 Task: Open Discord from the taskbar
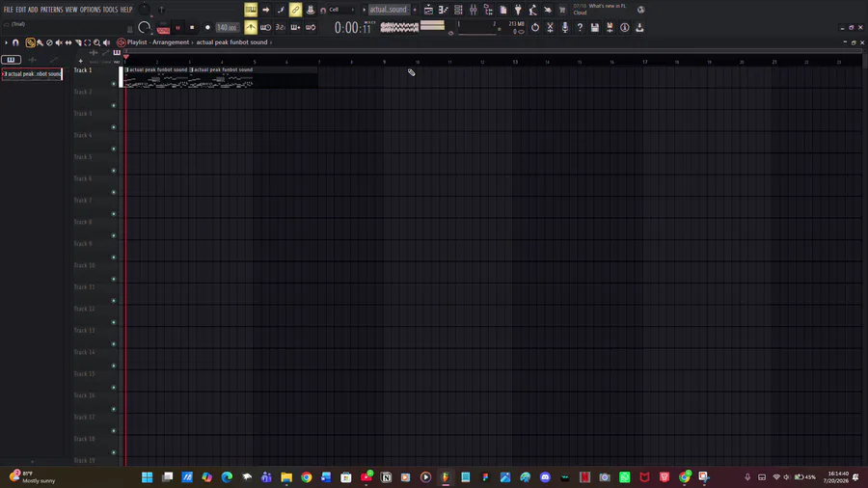point(545,477)
